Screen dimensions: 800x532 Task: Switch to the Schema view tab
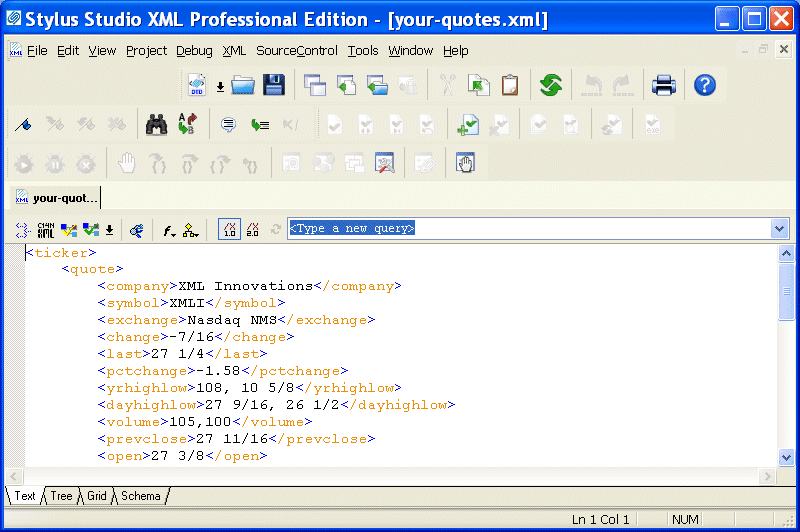[x=140, y=496]
